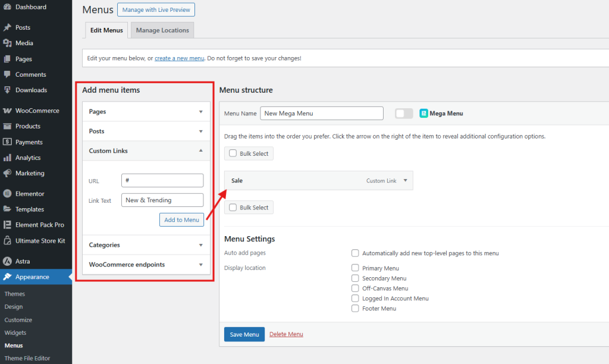Enable the Mega Menu toggle switch
The height and width of the screenshot is (364, 609).
403,113
